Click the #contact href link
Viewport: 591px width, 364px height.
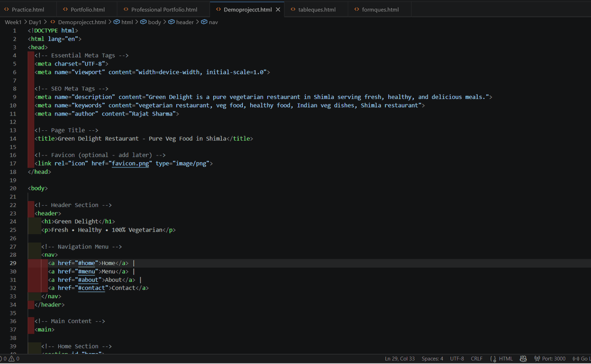[x=92, y=288]
